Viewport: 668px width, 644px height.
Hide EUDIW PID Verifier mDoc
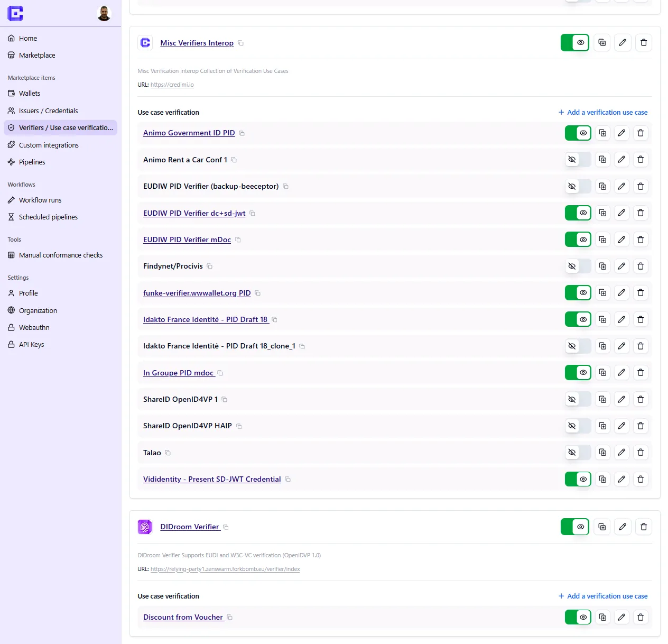coord(578,240)
